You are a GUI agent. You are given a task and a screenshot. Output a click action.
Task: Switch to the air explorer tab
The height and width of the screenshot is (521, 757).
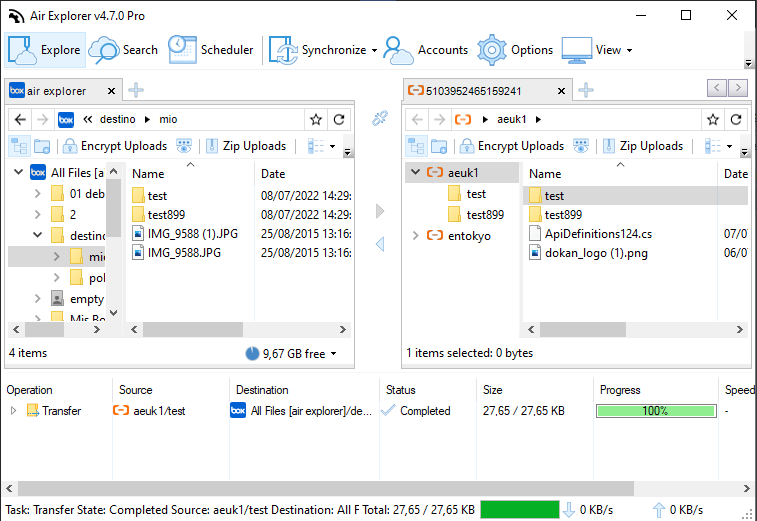click(56, 91)
